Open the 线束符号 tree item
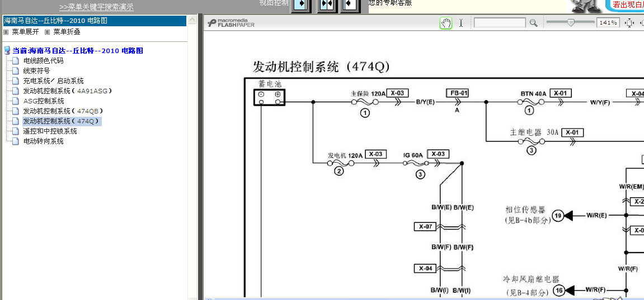Image resolution: width=644 pixels, height=300 pixels. (36, 71)
